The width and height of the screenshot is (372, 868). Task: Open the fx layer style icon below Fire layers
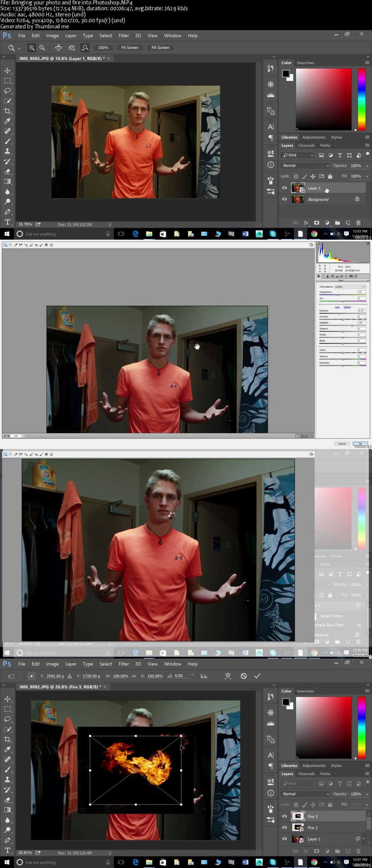coord(306,851)
